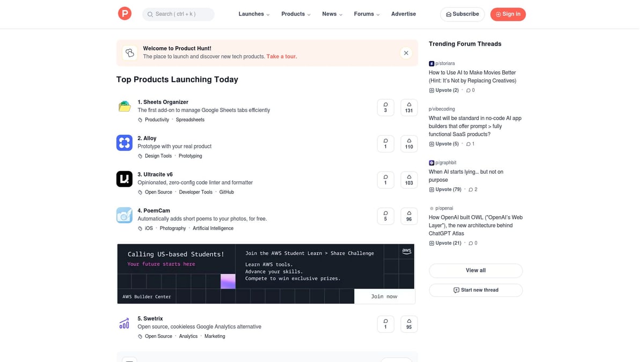Upvote openai thread with 21 votes

pyautogui.click(x=445, y=243)
